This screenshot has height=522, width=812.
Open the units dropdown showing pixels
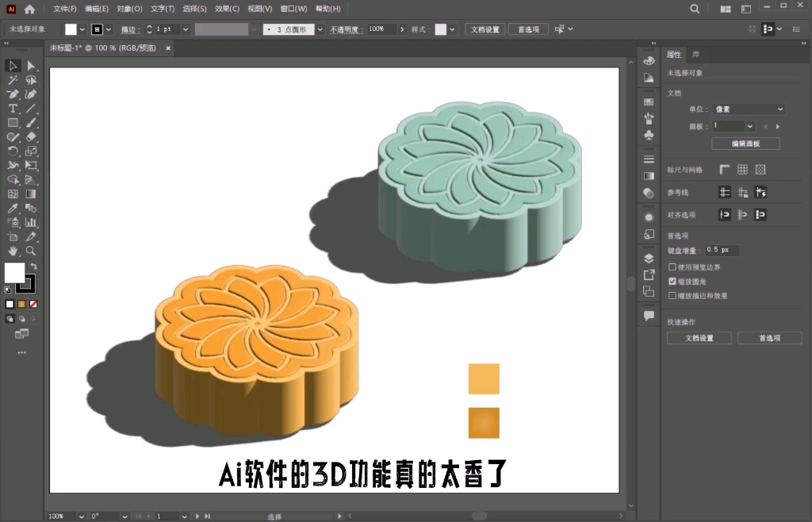coord(749,109)
